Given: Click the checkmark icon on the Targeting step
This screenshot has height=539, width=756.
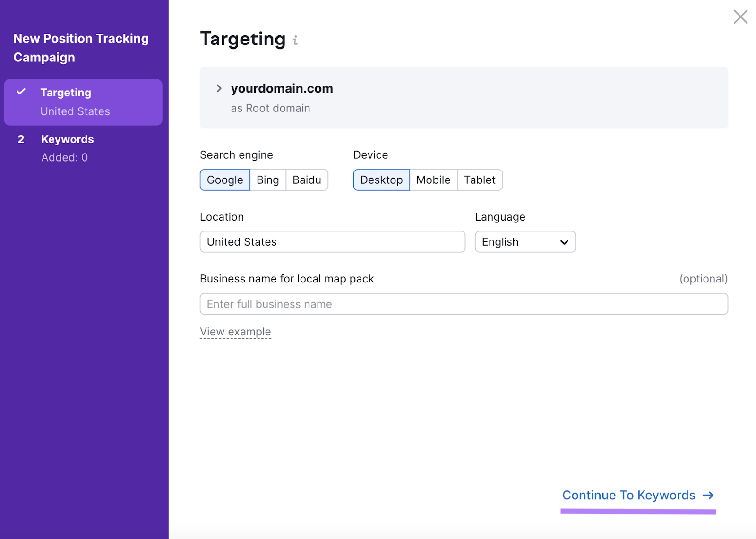Looking at the screenshot, I should pos(20,93).
